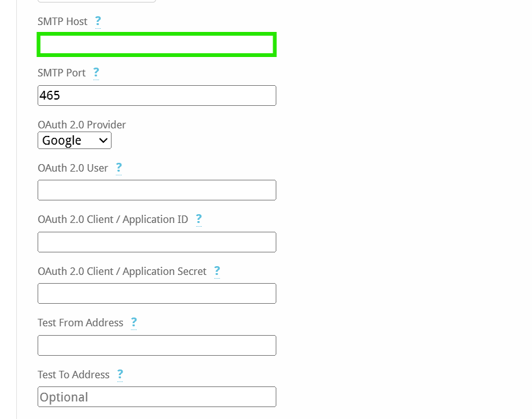The height and width of the screenshot is (419, 532).
Task: Click into the SMTP Port field containing 465
Action: 157,96
